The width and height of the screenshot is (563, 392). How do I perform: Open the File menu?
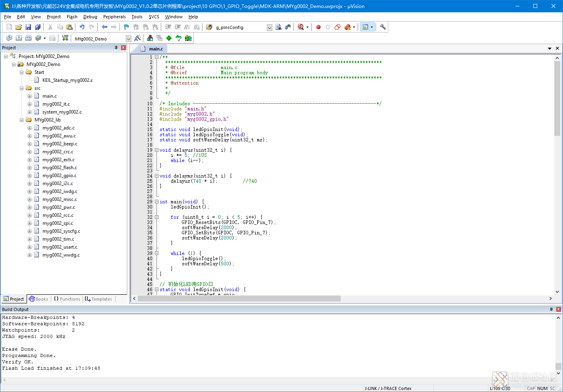click(8, 17)
